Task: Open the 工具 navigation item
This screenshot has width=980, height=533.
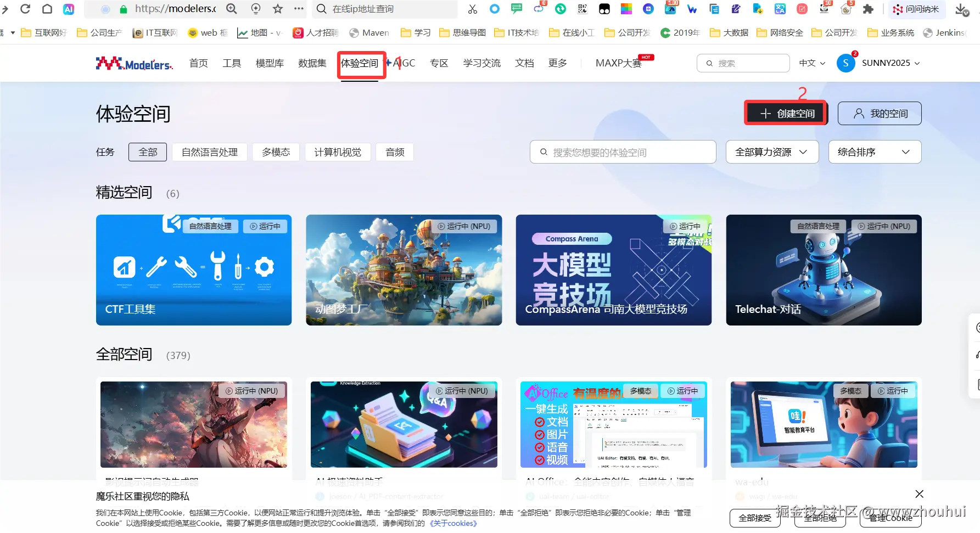Action: [232, 63]
